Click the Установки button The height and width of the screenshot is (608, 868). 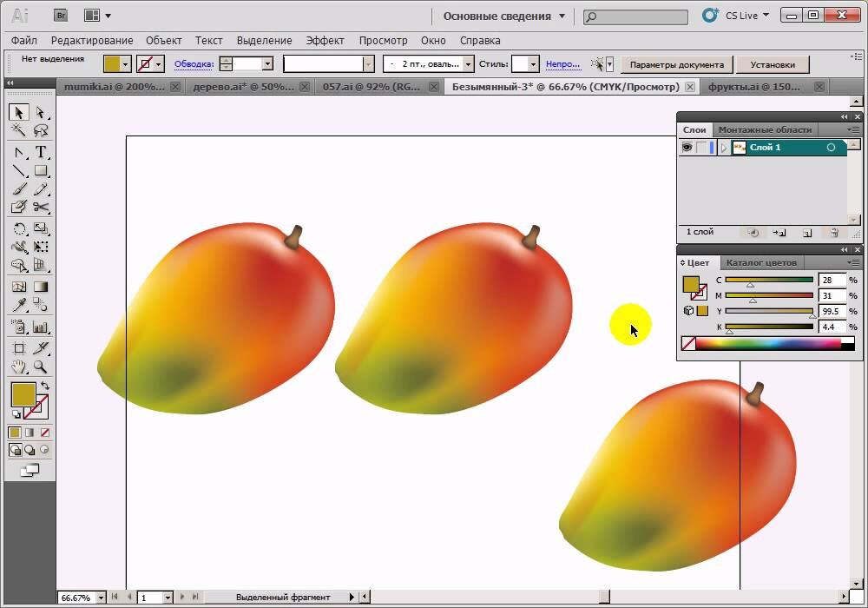coord(773,65)
